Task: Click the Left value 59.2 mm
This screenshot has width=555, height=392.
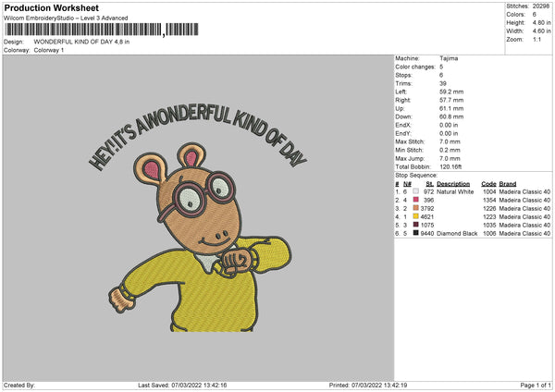Action: coord(451,92)
